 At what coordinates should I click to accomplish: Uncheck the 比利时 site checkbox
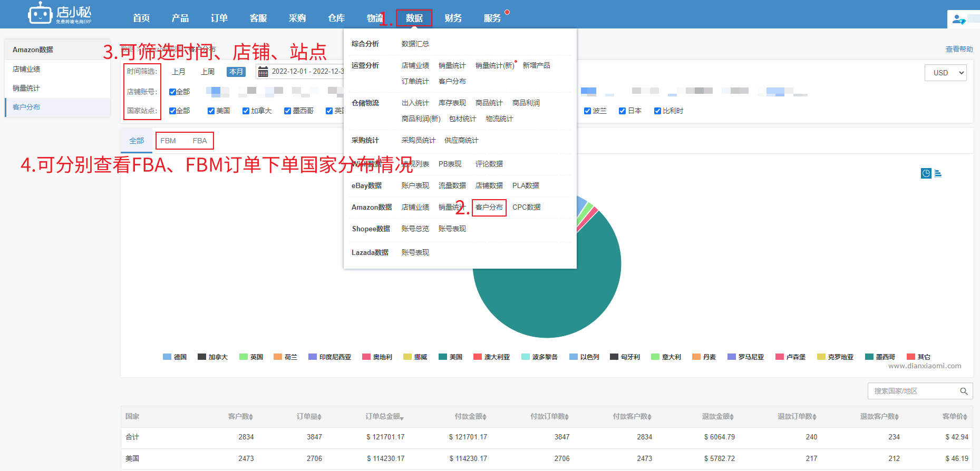coord(657,111)
